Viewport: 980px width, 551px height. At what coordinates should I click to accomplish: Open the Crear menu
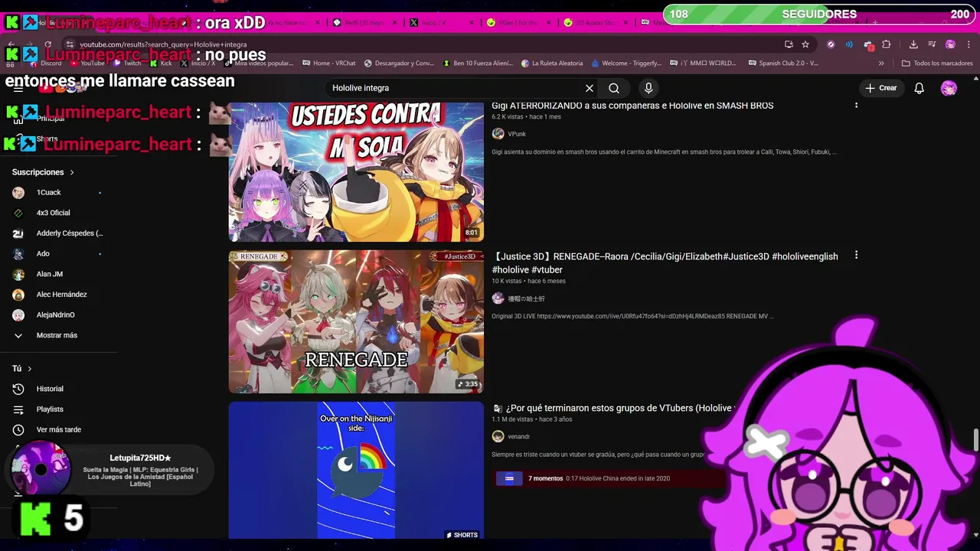tap(880, 88)
